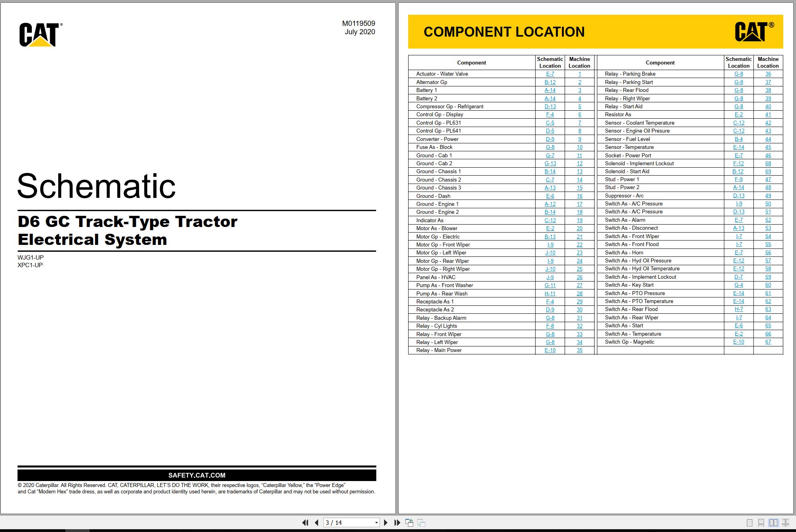Click machine location 42 for Sensor Coolant Temperature

coord(768,123)
